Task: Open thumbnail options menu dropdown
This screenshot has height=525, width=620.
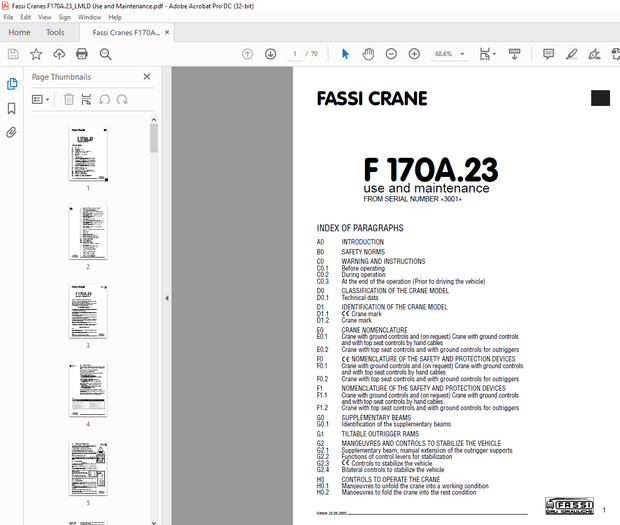Action: click(x=40, y=99)
